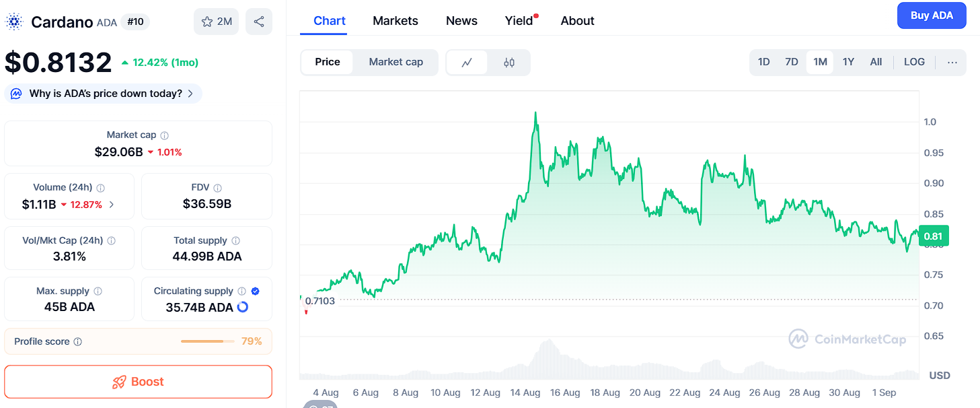Click the star watchlist icon
This screenshot has width=980, height=408.
click(207, 22)
